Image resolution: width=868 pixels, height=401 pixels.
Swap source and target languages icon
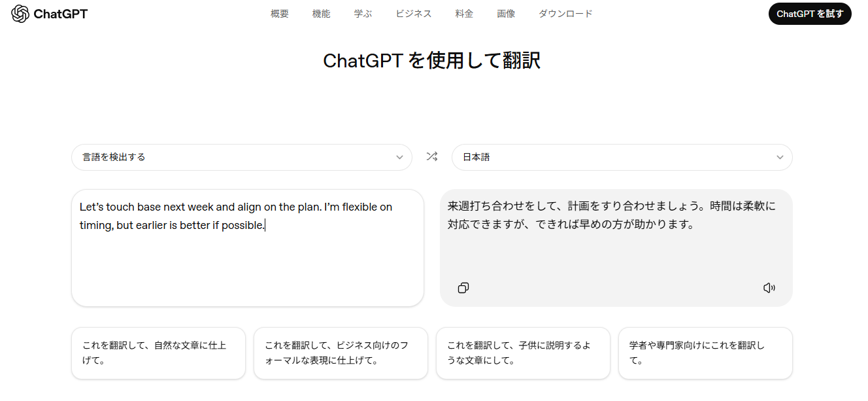tap(431, 157)
